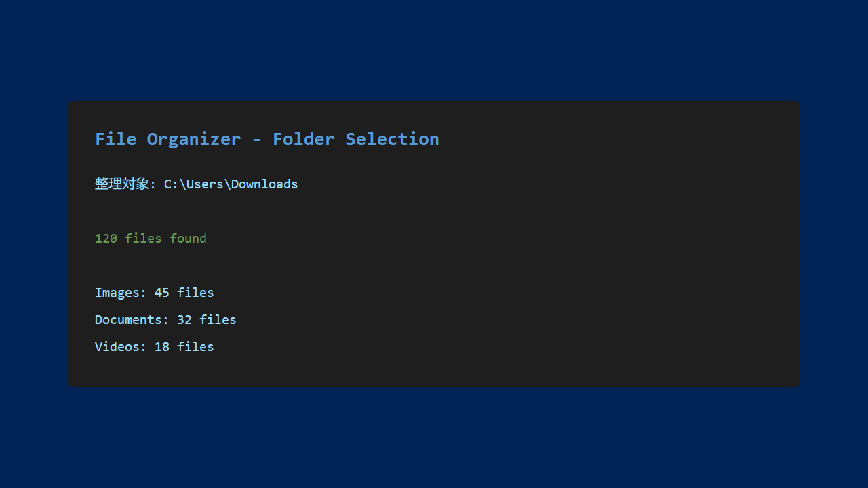Click the 整理対象 label

(121, 184)
